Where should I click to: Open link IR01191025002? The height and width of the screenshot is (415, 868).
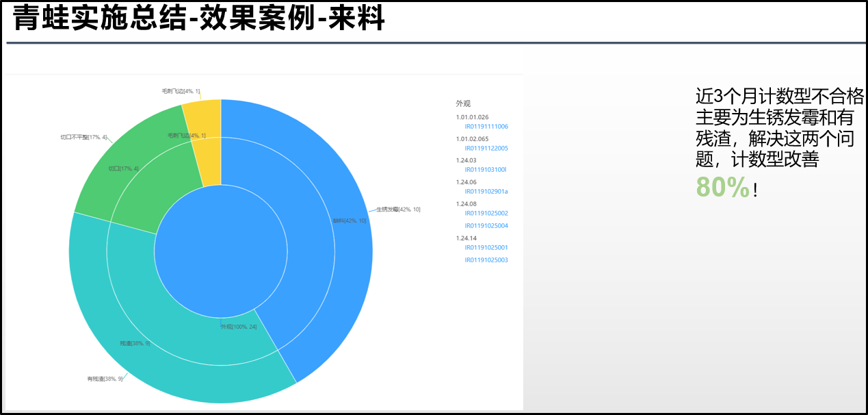tap(486, 214)
